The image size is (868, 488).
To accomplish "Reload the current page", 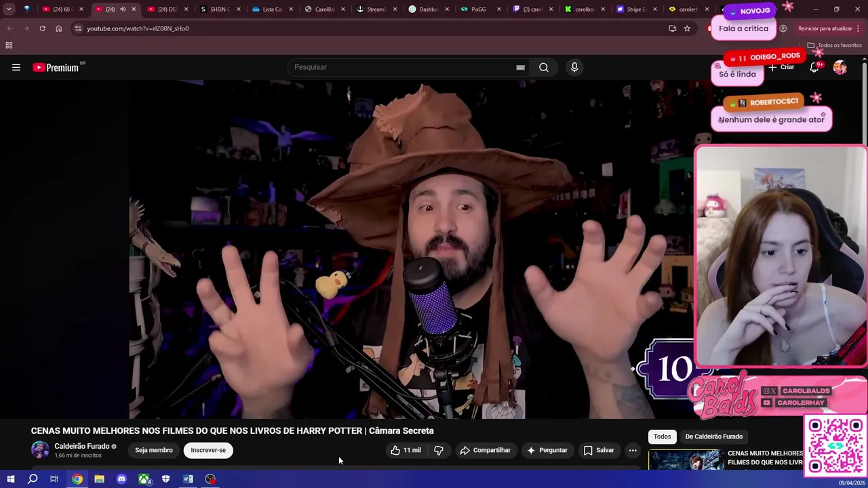I will click(42, 28).
